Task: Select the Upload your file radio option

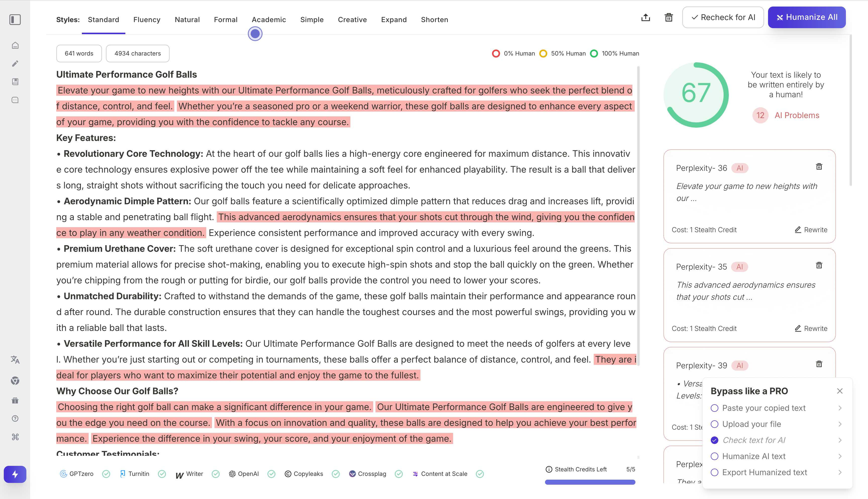Action: [x=714, y=424]
